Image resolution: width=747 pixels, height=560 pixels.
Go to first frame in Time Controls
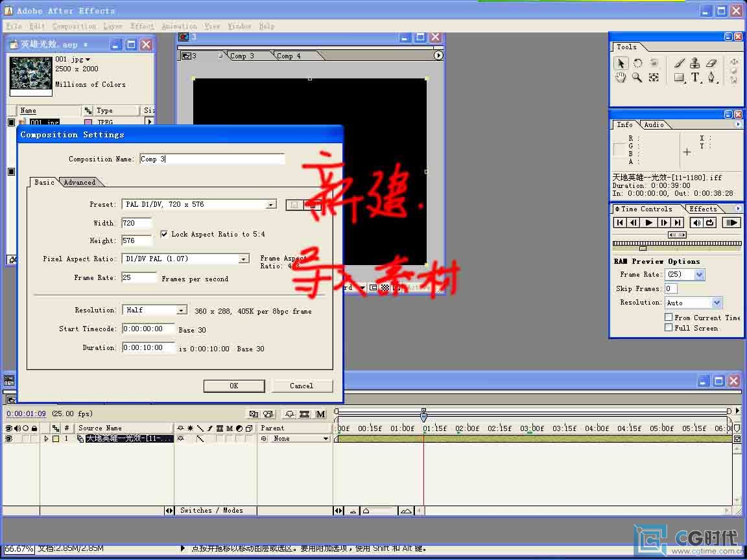[x=620, y=222]
